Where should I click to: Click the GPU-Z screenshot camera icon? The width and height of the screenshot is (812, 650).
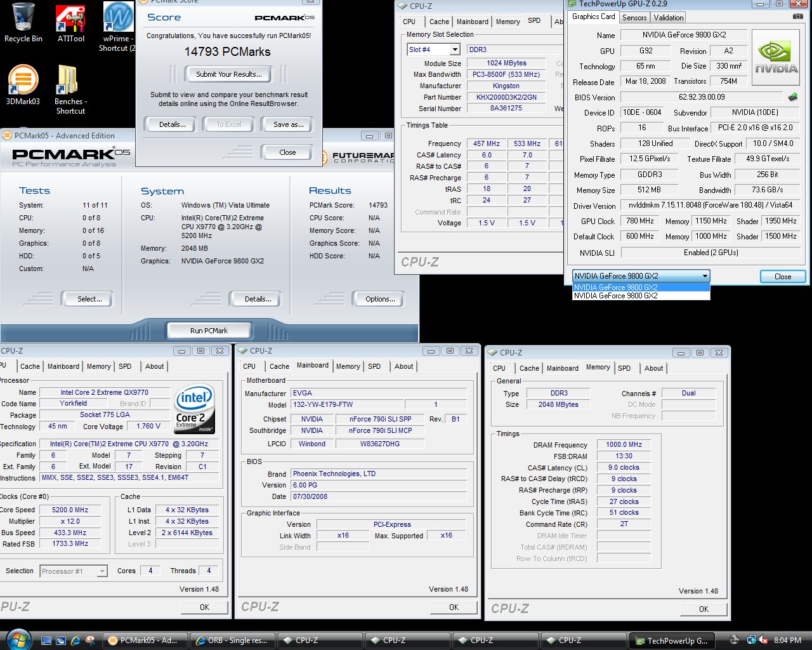pyautogui.click(x=797, y=17)
